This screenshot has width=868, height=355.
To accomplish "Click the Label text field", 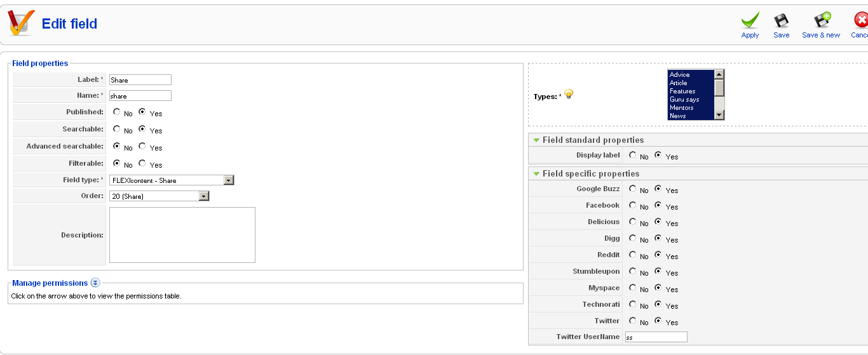I will click(x=140, y=80).
